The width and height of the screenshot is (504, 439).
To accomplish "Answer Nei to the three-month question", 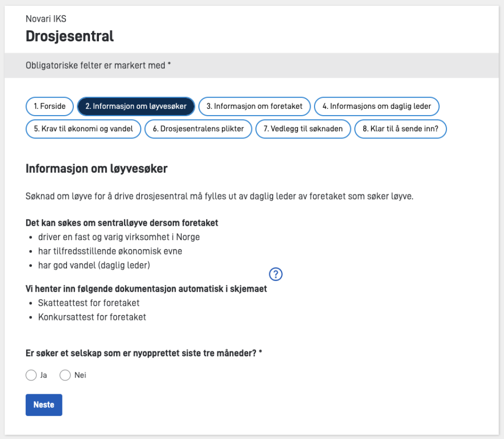I will (x=64, y=375).
